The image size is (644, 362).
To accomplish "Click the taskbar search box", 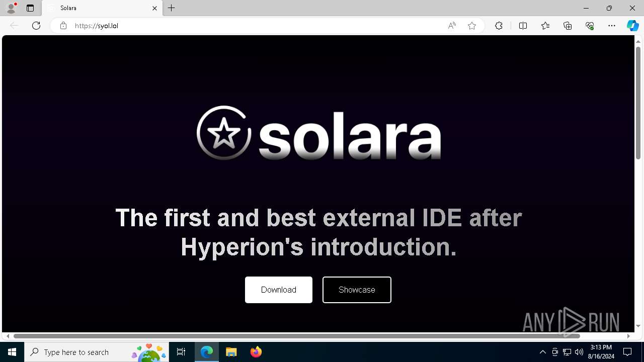I will click(97, 352).
